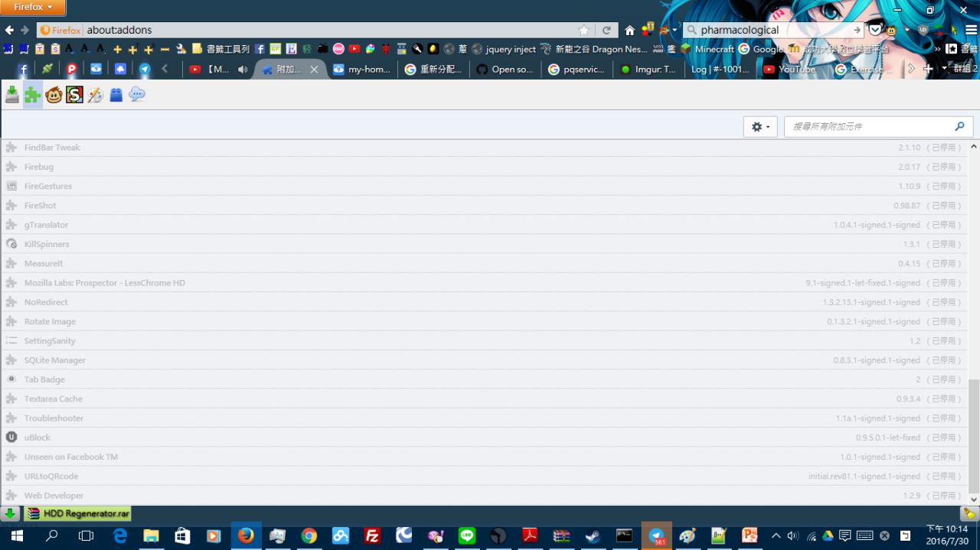Select the uBlock add-on row

(x=484, y=438)
